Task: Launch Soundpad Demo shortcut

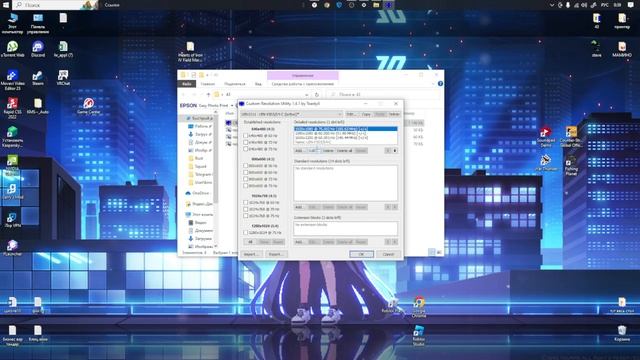Action: click(546, 137)
